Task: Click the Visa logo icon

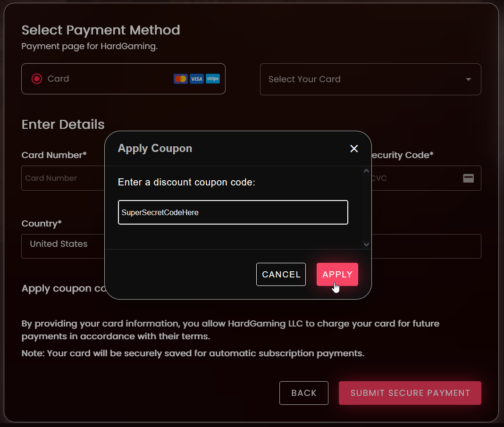Action: 196,79
